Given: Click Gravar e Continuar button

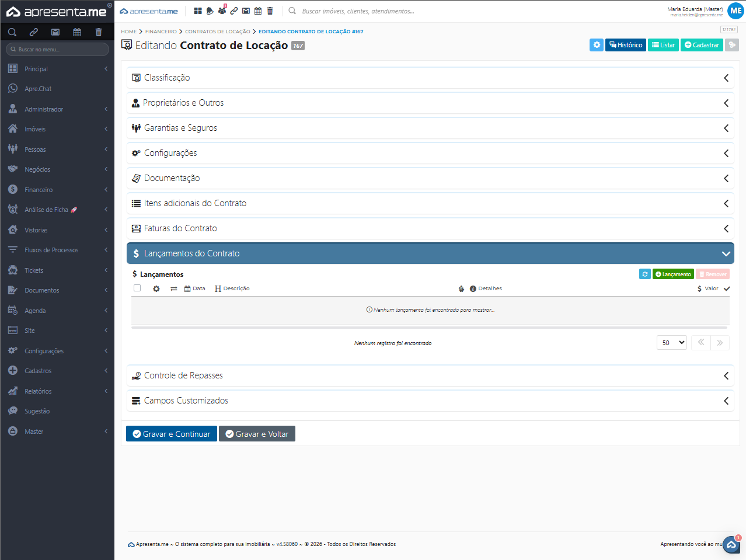Looking at the screenshot, I should pyautogui.click(x=172, y=434).
